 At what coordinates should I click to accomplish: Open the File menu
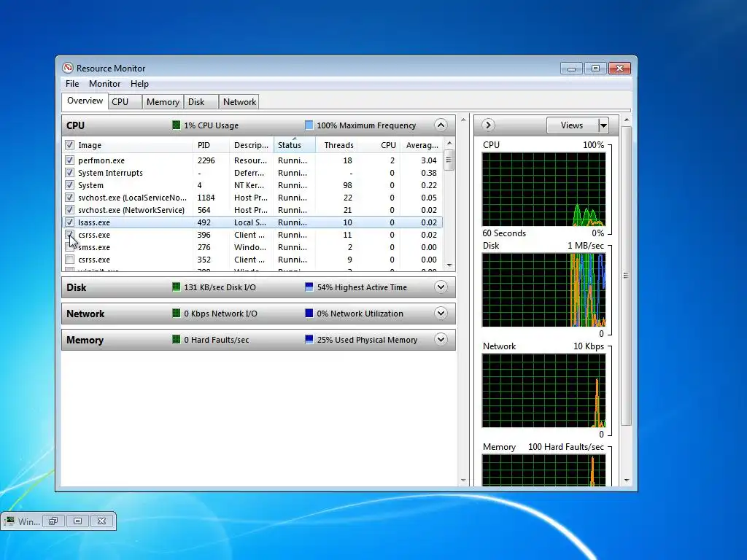tap(72, 84)
